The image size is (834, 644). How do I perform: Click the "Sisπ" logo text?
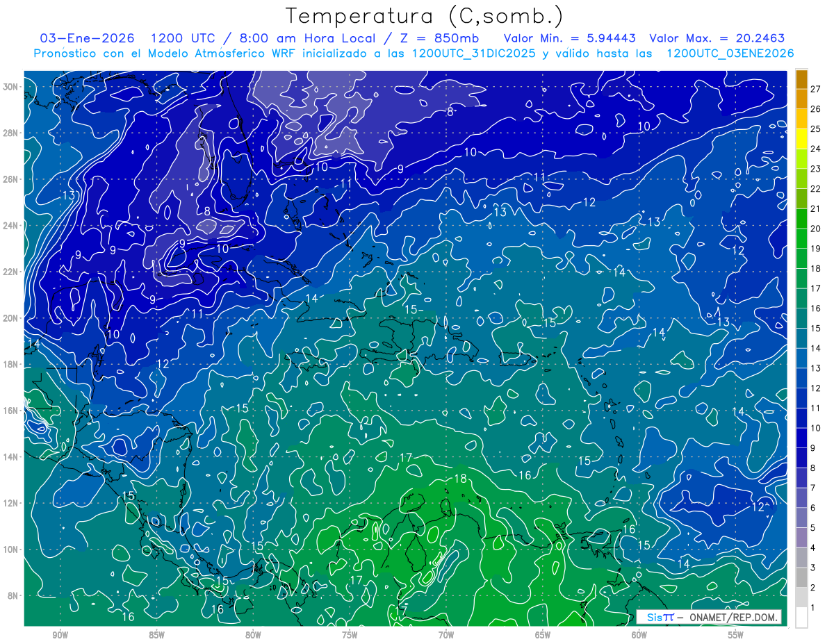[660, 617]
